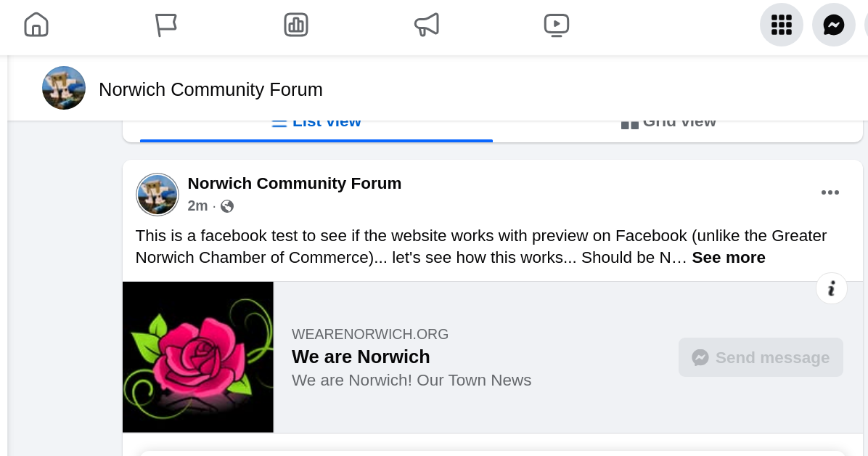Open the post's 2m timestamp link
The height and width of the screenshot is (456, 868).
(197, 206)
